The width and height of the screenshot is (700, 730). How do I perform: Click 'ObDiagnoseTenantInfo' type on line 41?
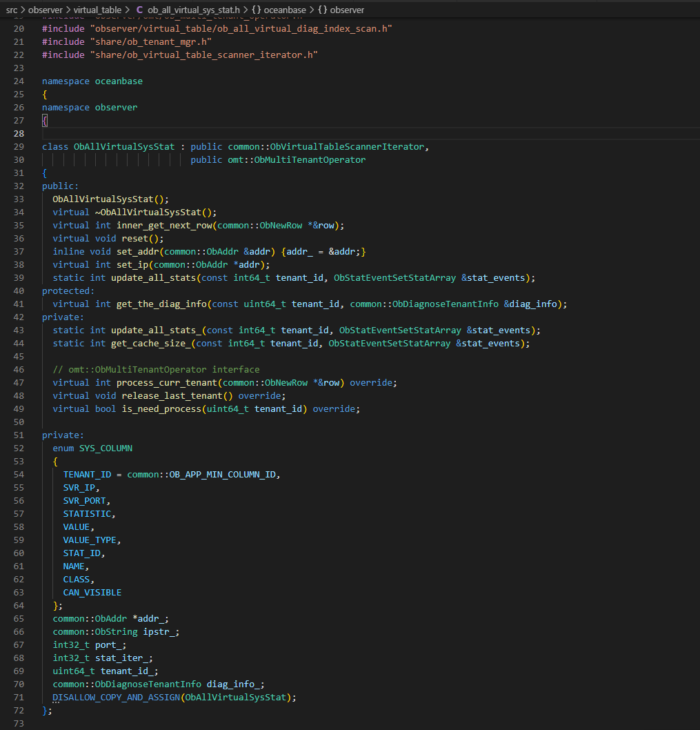point(445,304)
